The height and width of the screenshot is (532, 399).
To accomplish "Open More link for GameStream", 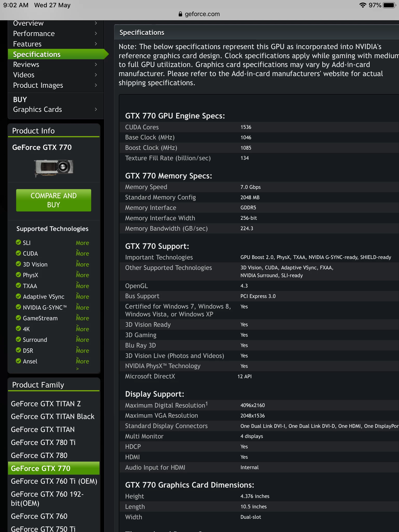I will pos(82,318).
